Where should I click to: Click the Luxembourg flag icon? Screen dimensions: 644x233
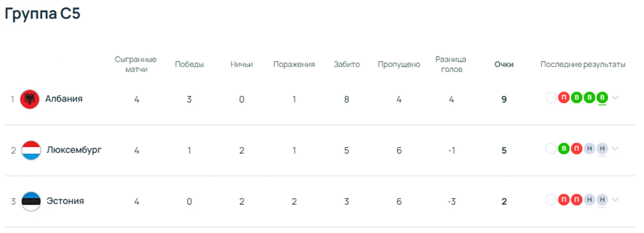31,150
